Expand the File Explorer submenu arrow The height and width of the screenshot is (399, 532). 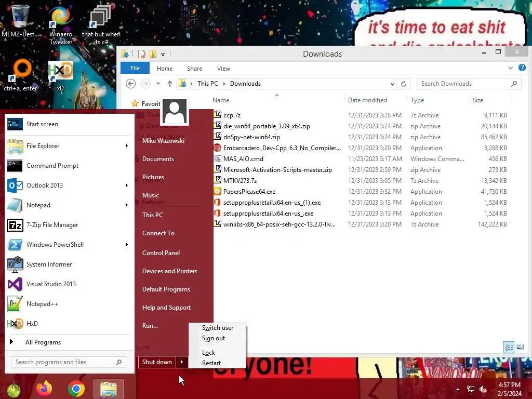coord(127,146)
